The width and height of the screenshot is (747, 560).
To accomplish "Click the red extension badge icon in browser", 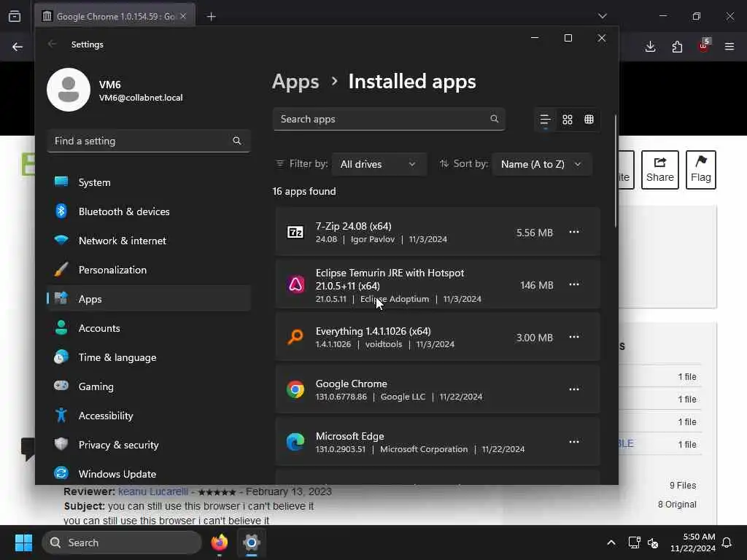I will coord(704,46).
